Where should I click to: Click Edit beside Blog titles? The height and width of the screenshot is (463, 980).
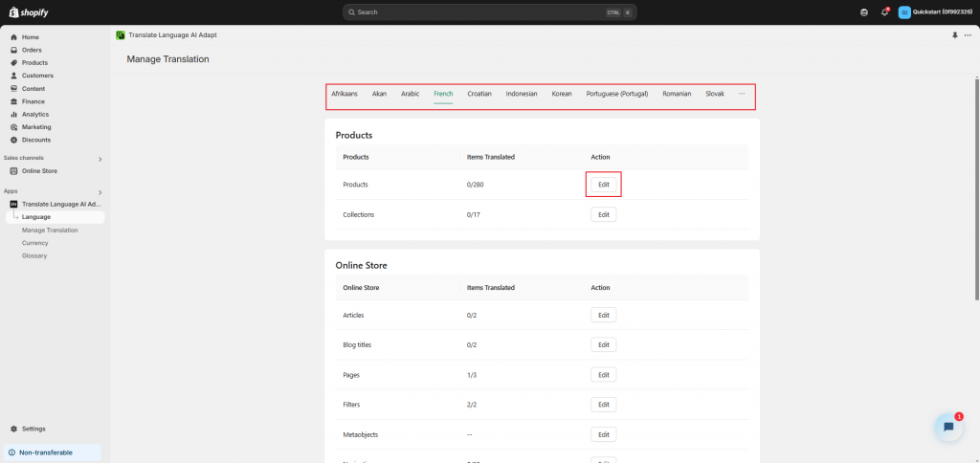pos(603,344)
